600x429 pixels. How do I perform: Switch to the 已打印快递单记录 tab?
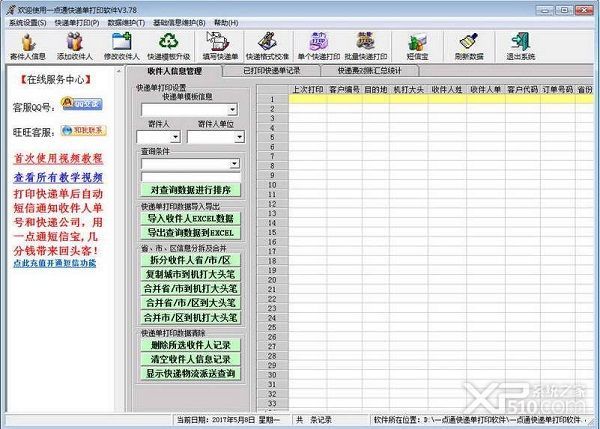point(272,71)
